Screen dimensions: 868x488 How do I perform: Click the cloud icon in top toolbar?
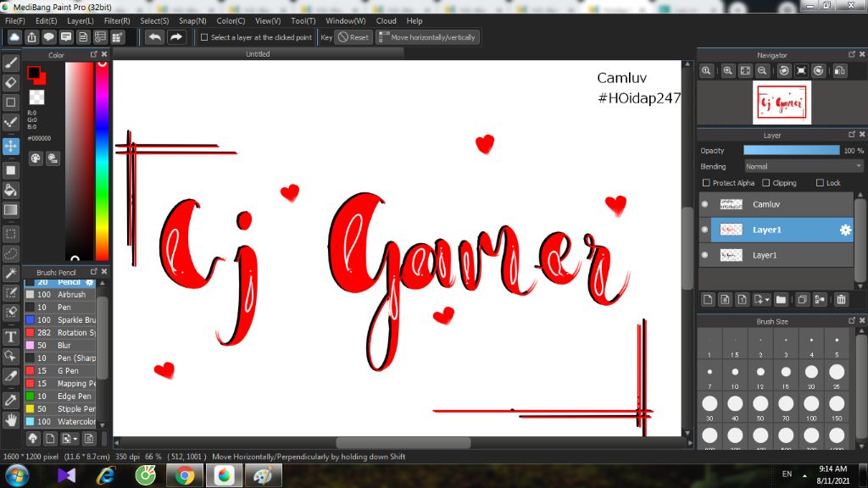pyautogui.click(x=14, y=37)
